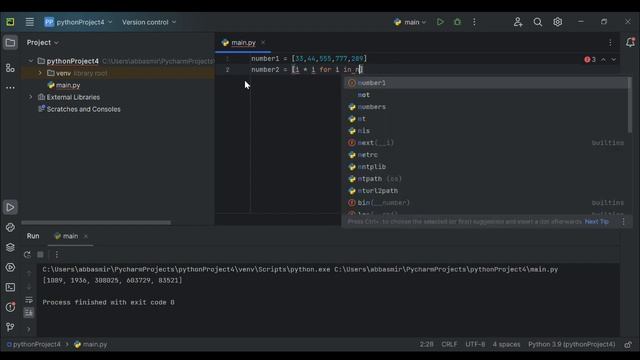Image resolution: width=640 pixels, height=360 pixels.
Task: Select number1 completion suggestion
Action: pyautogui.click(x=486, y=83)
